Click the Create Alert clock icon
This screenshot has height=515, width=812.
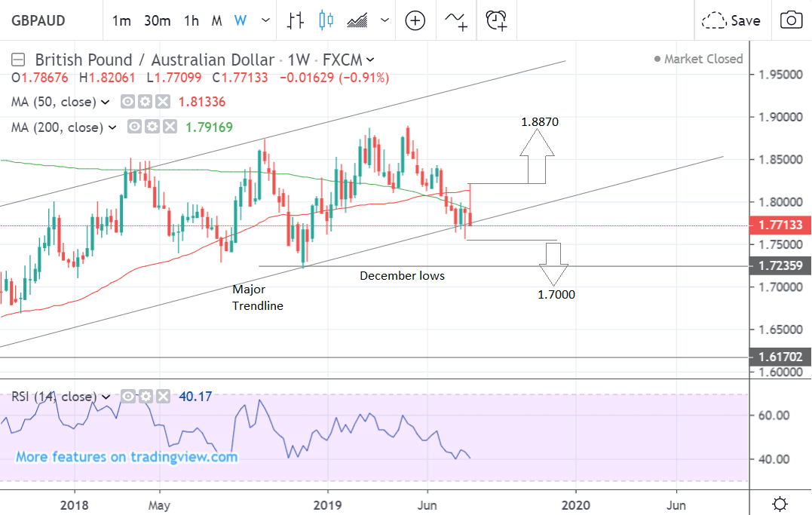[496, 20]
